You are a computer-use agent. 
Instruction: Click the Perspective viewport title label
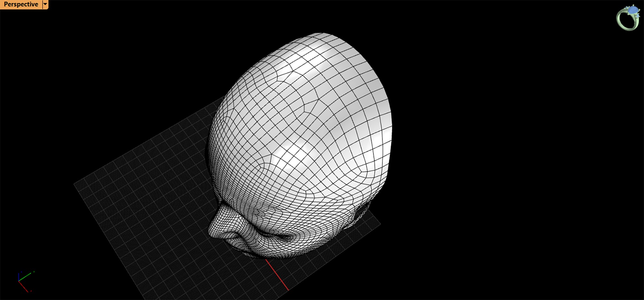(21, 5)
